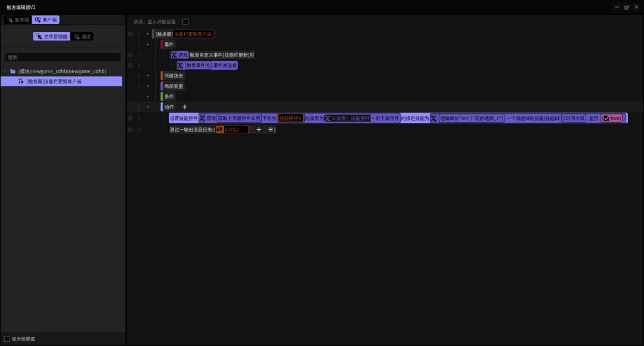Click the 获取主页面控件实例 parameter box
Screen dimensions: 644x346
pos(239,118)
